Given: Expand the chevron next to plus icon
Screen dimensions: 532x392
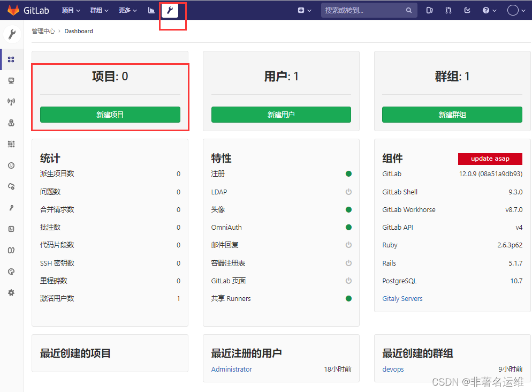Looking at the screenshot, I should click(309, 11).
